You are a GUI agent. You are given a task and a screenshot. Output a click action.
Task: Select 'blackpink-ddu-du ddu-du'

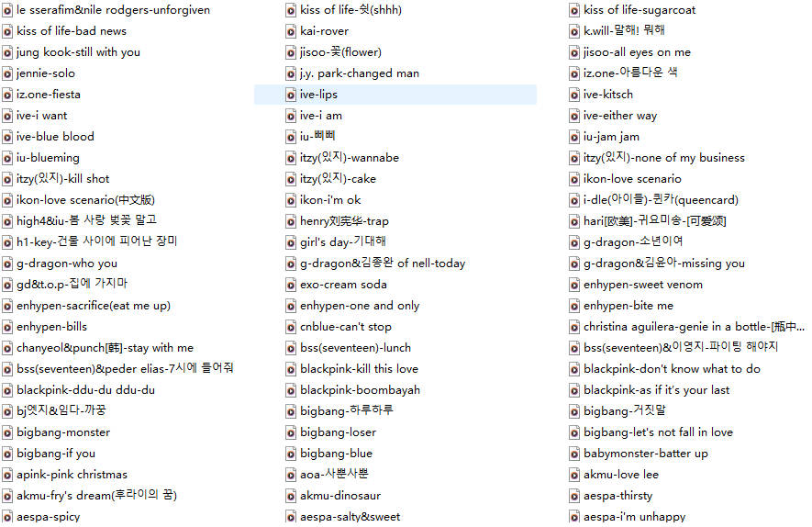[85, 390]
